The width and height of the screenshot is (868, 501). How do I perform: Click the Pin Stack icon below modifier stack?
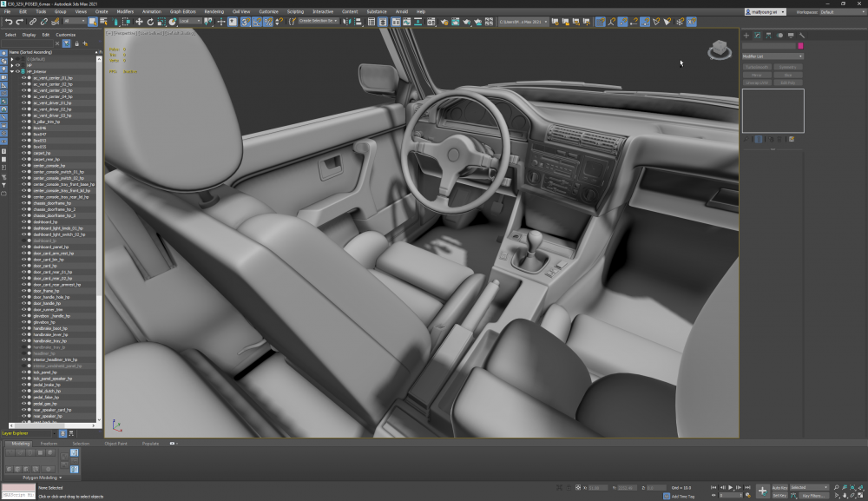tap(746, 139)
